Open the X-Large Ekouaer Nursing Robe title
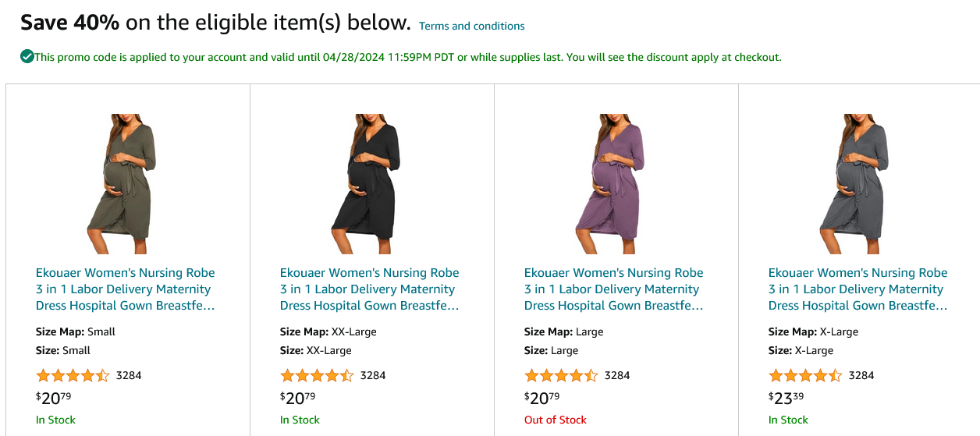 [857, 289]
